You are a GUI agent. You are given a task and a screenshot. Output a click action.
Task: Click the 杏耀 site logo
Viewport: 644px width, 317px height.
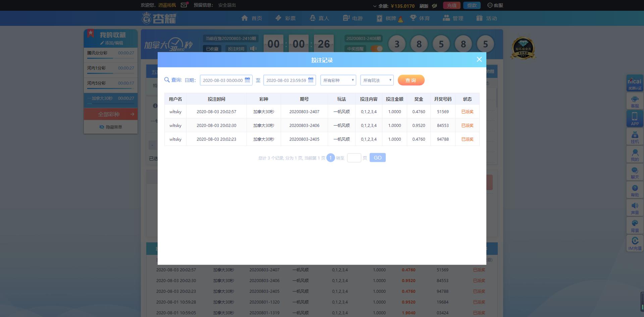click(159, 18)
